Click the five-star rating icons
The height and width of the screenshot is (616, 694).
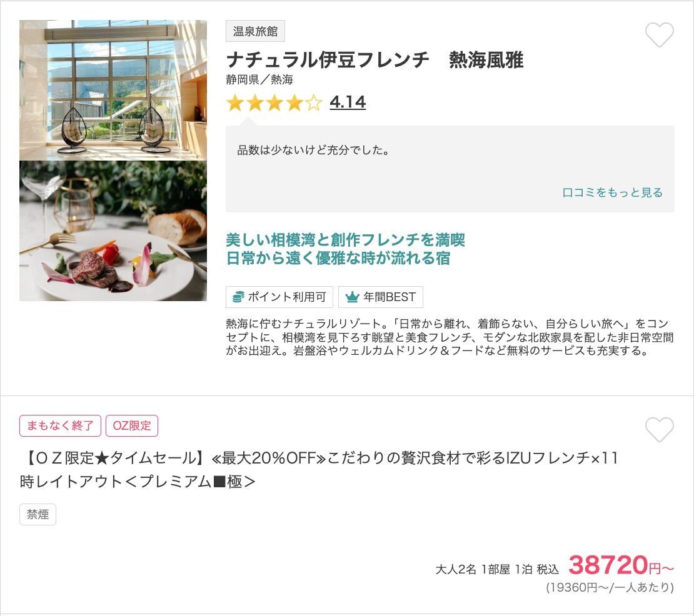tap(274, 102)
